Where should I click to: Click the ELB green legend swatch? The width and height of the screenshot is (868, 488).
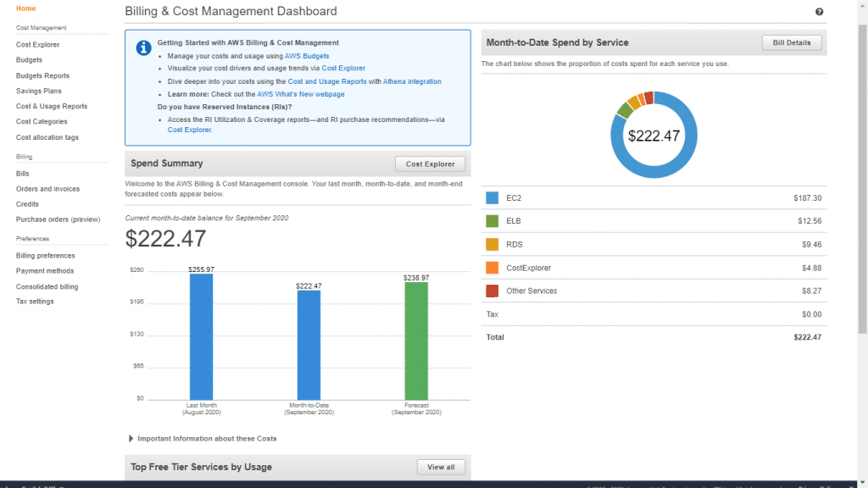[x=492, y=221]
